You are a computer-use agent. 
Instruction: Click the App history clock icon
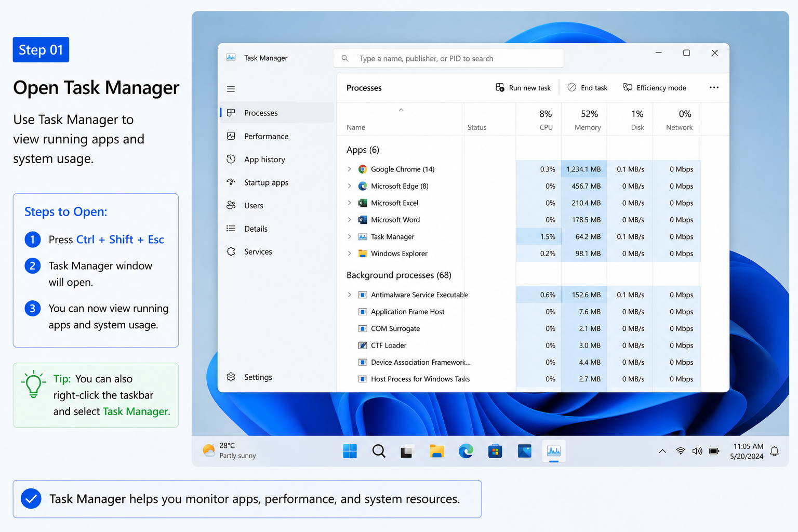point(231,159)
